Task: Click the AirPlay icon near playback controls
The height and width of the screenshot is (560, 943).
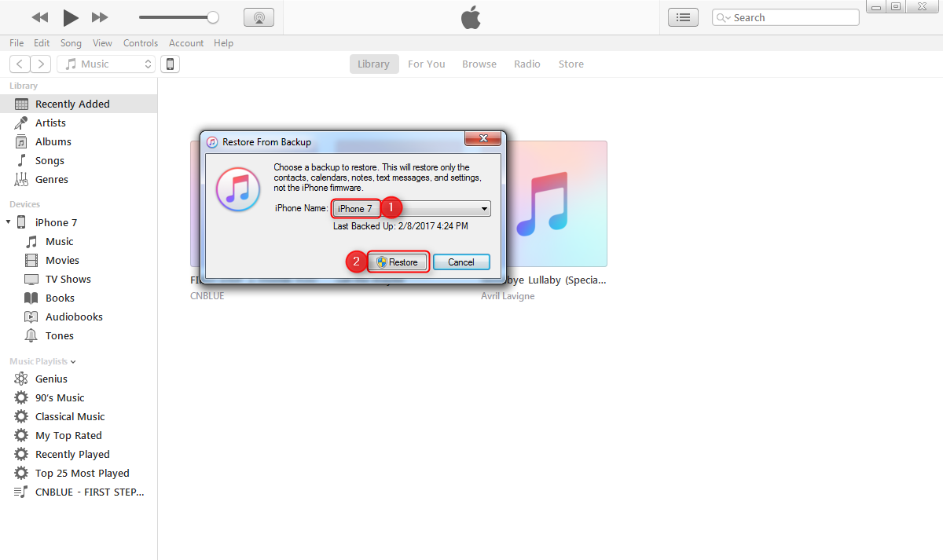Action: coord(259,16)
